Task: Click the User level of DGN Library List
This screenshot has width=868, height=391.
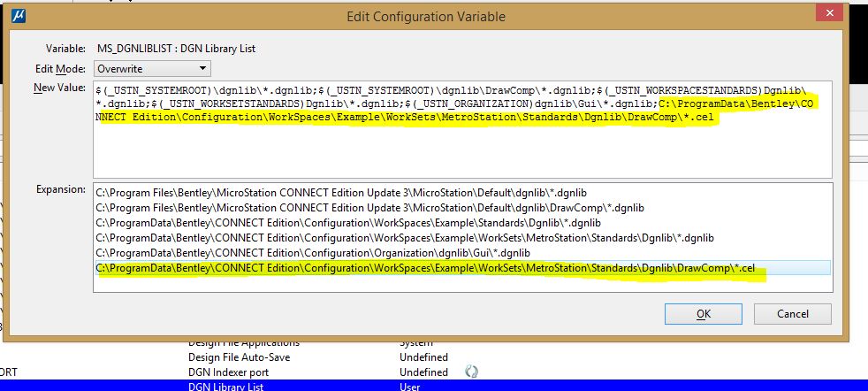Action: coord(409,387)
